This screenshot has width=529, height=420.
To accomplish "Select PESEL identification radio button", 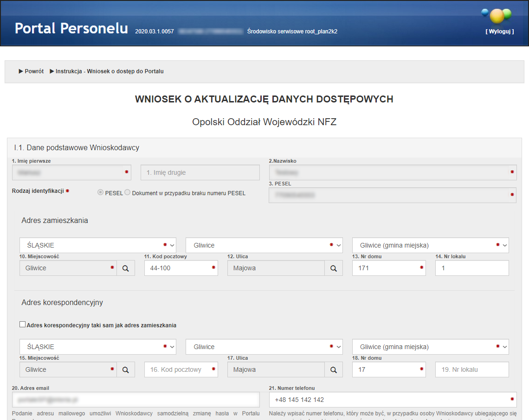I will [100, 193].
